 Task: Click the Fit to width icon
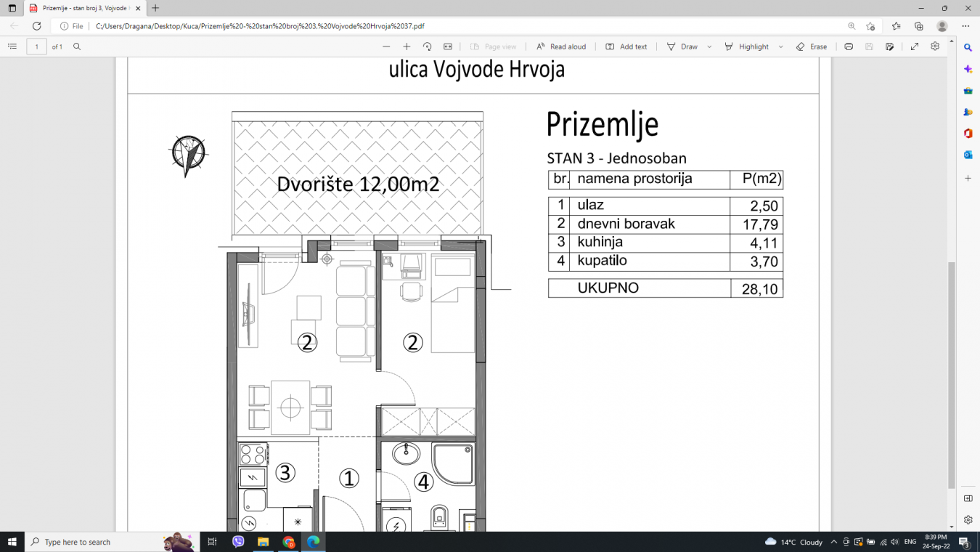(448, 46)
